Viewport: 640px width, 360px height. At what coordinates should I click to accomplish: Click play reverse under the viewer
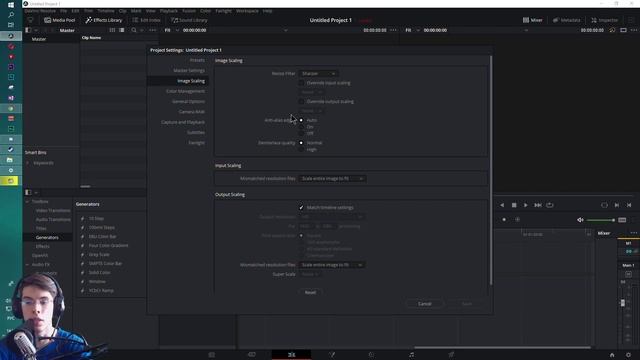coord(502,205)
